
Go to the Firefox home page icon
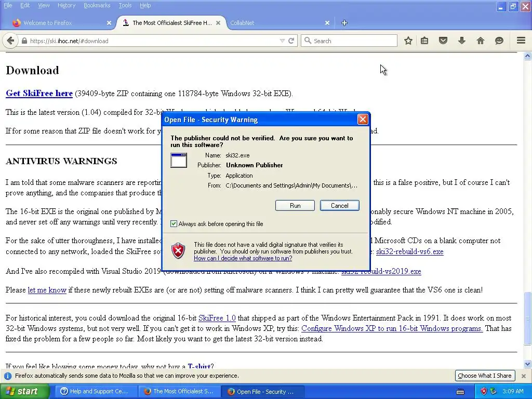coord(481,41)
